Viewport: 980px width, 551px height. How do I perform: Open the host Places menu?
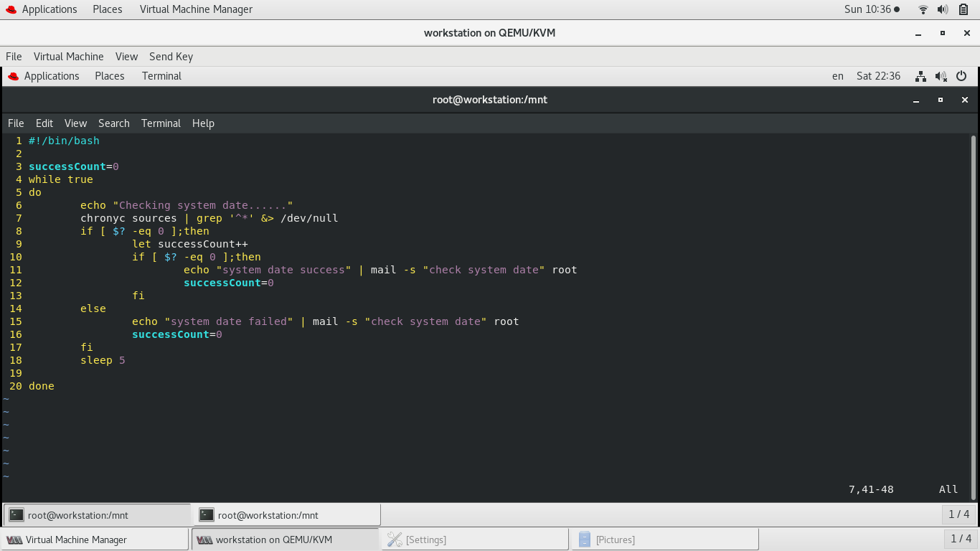tap(108, 9)
